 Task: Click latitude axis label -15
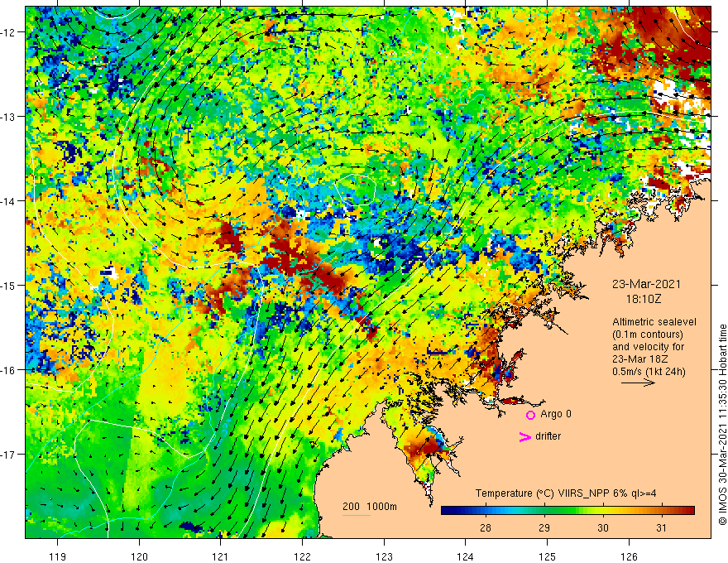tap(9, 285)
